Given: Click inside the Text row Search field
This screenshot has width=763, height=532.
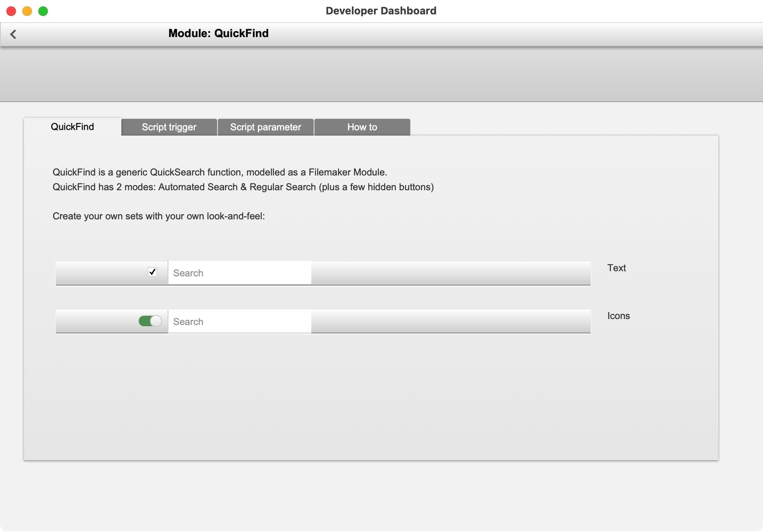Looking at the screenshot, I should 239,273.
